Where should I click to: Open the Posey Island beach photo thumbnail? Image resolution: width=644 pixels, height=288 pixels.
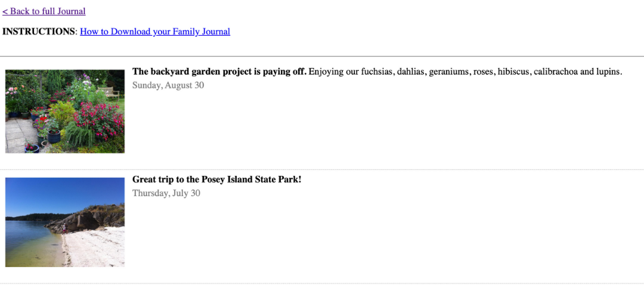65,222
